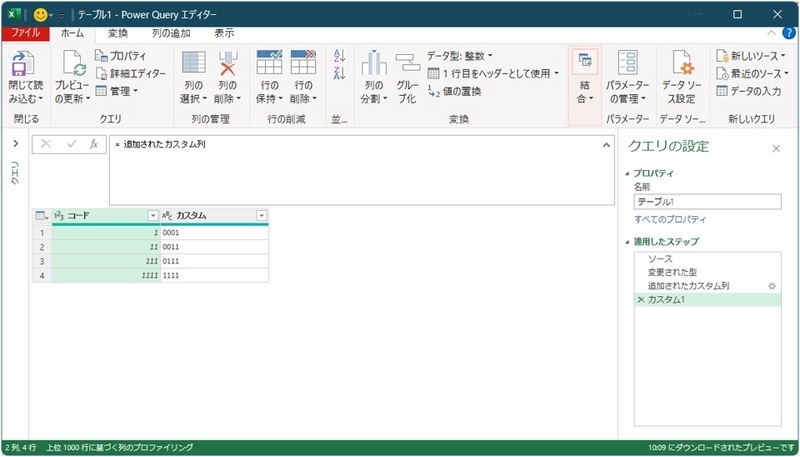Select the cell containing 0111

(214, 261)
